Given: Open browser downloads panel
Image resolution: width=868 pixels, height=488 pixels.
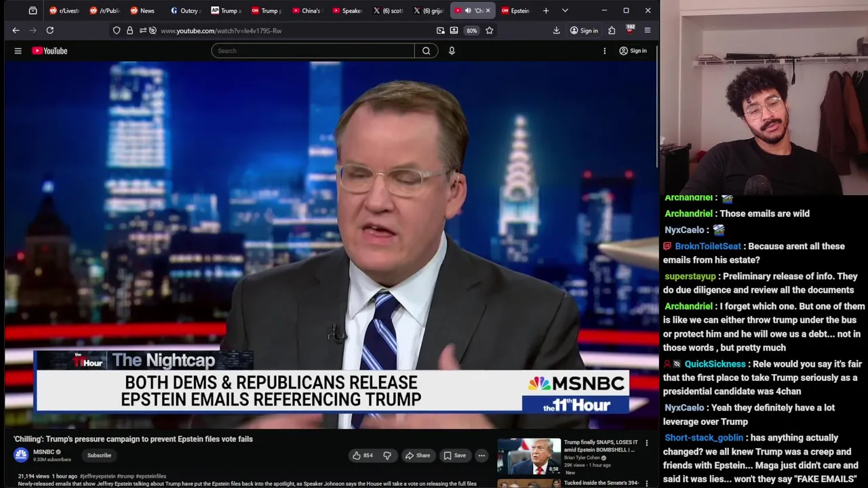Looking at the screenshot, I should (556, 30).
